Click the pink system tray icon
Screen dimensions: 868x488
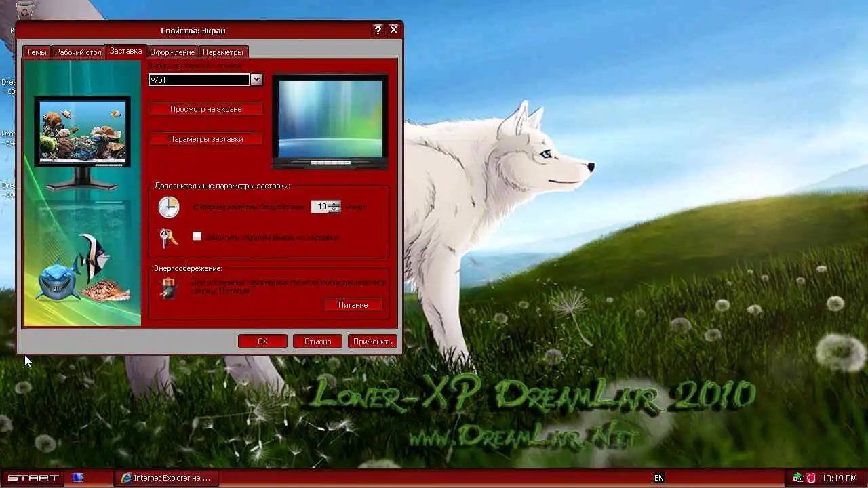[810, 478]
